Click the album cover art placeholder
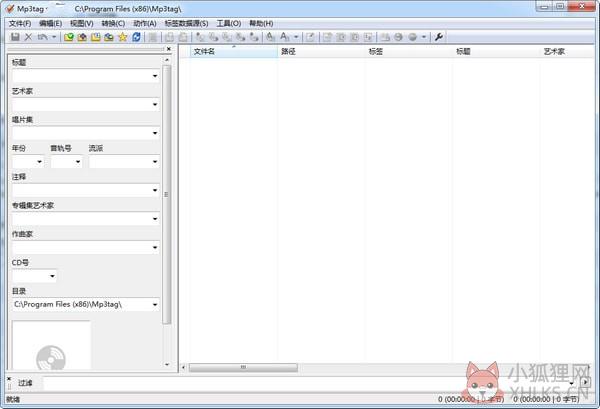 (x=51, y=345)
